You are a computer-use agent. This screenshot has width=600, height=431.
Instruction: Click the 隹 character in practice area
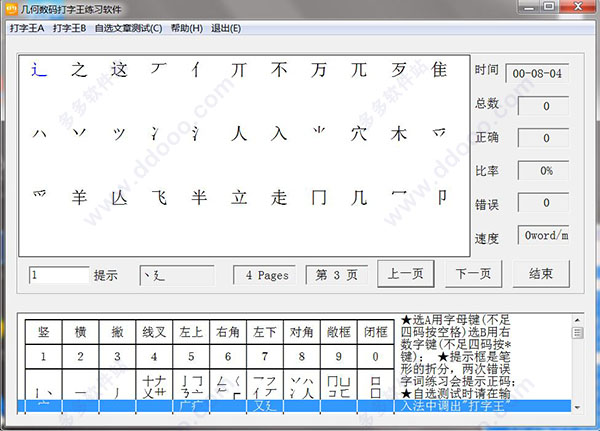(439, 70)
